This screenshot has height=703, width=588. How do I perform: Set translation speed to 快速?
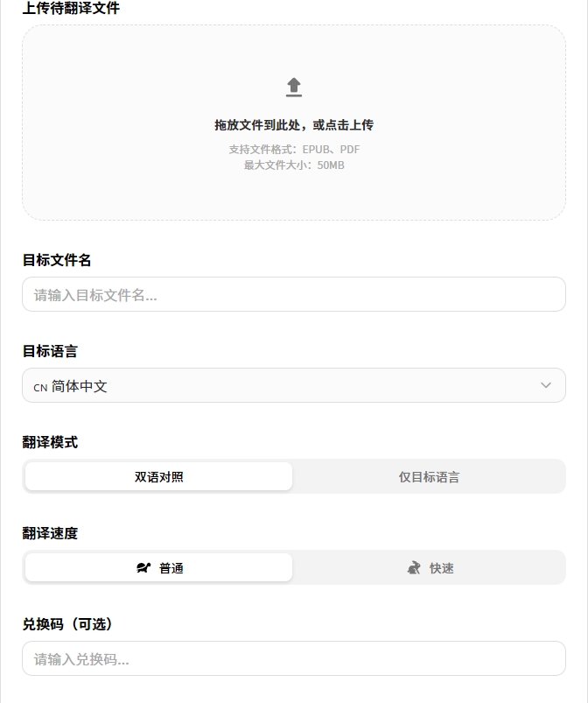pos(441,568)
